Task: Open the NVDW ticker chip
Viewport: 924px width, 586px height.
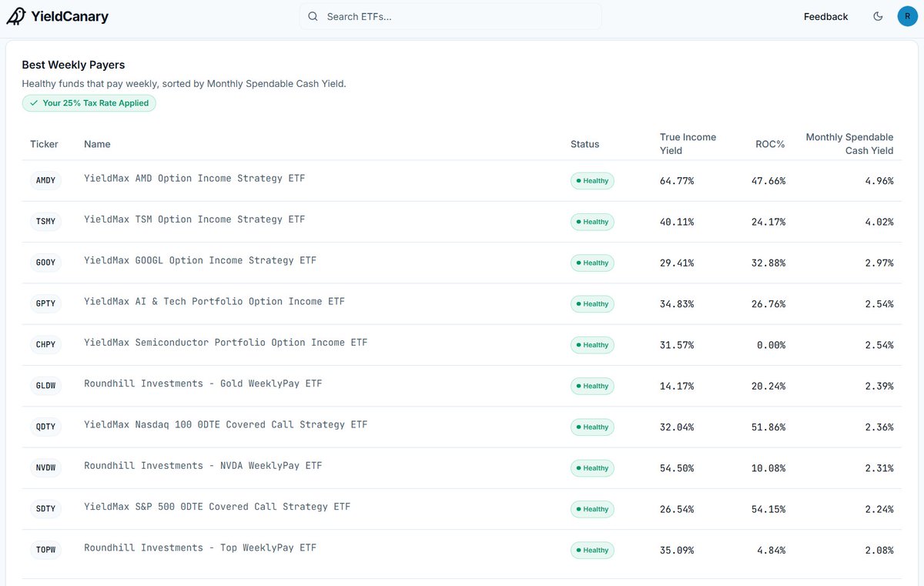Action: click(x=46, y=468)
